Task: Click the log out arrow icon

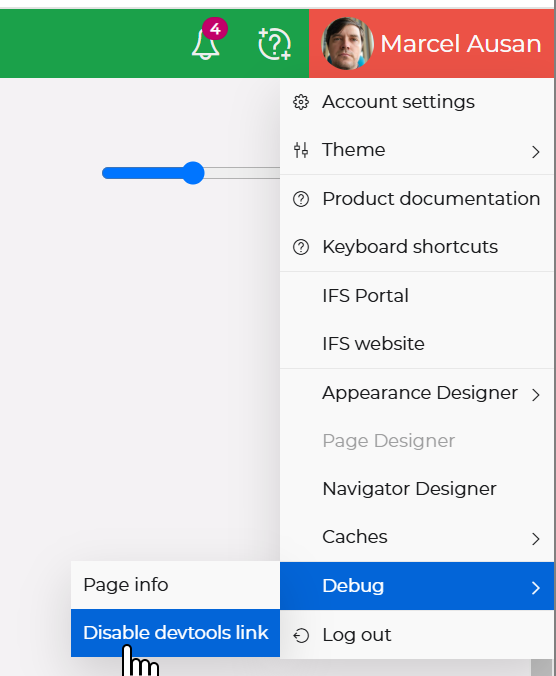Action: click(x=301, y=635)
